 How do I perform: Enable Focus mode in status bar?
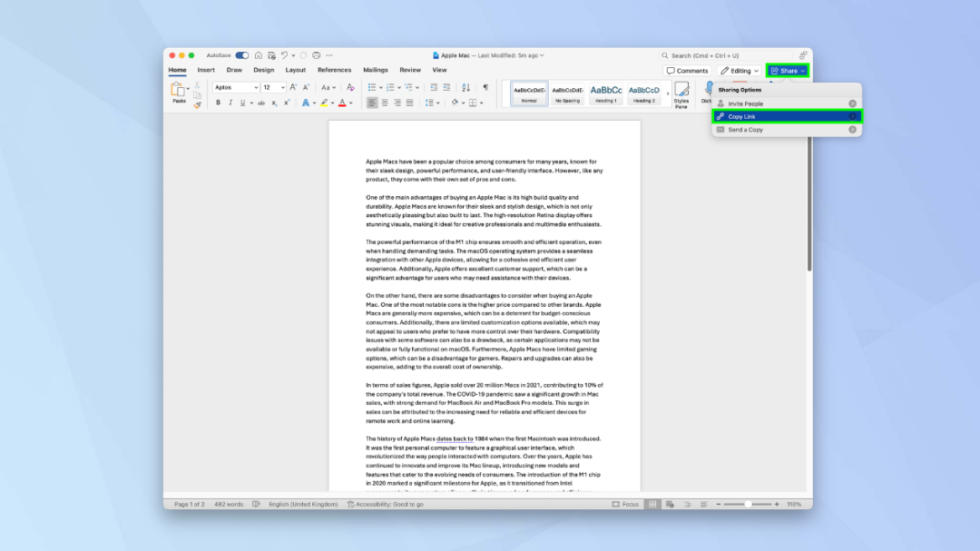tap(625, 504)
